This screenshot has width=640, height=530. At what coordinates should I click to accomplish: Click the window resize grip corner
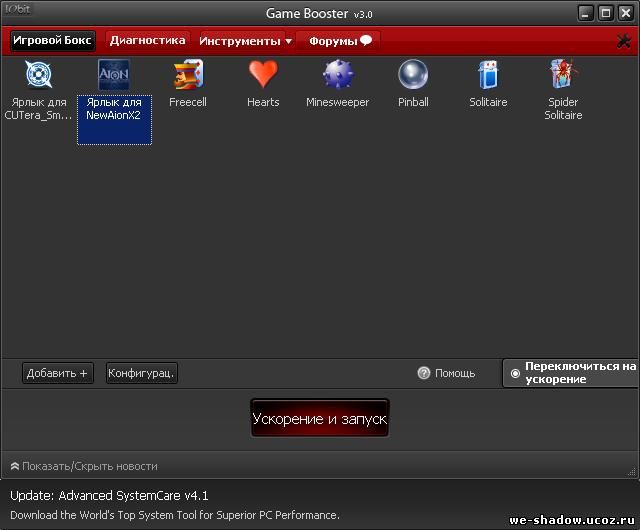pyautogui.click(x=632, y=472)
